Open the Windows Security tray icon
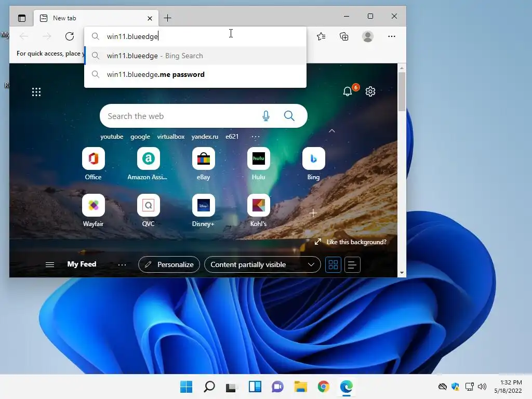The width and height of the screenshot is (532, 399). point(455,387)
